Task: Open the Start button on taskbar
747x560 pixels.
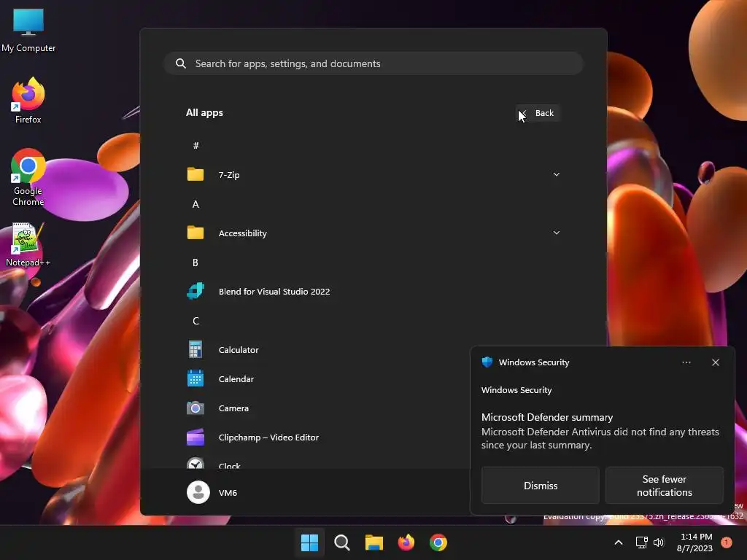Action: tap(309, 542)
